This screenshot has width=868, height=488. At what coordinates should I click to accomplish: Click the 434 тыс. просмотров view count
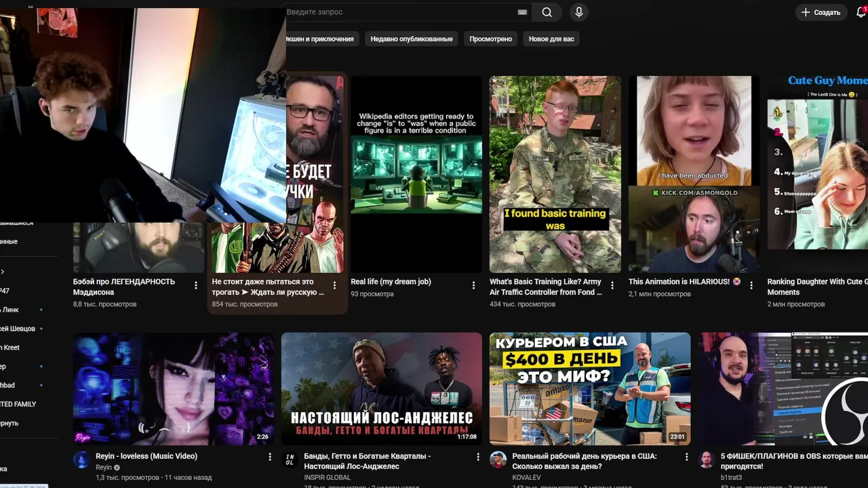[522, 304]
